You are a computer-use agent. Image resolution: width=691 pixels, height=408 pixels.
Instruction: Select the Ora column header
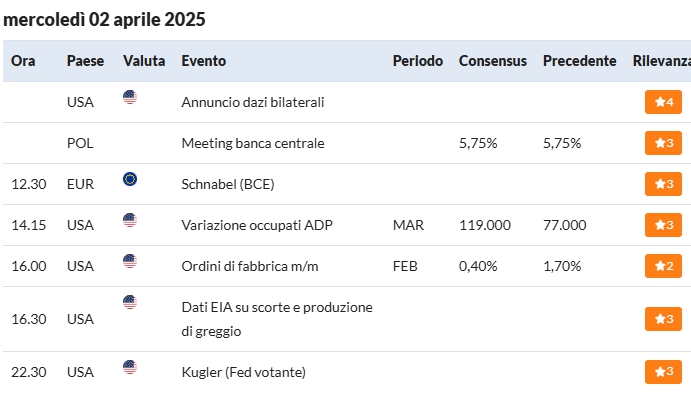[x=23, y=61]
